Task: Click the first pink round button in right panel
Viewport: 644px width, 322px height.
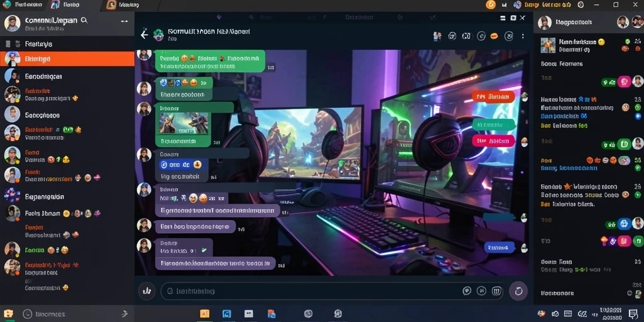Action: click(x=625, y=82)
